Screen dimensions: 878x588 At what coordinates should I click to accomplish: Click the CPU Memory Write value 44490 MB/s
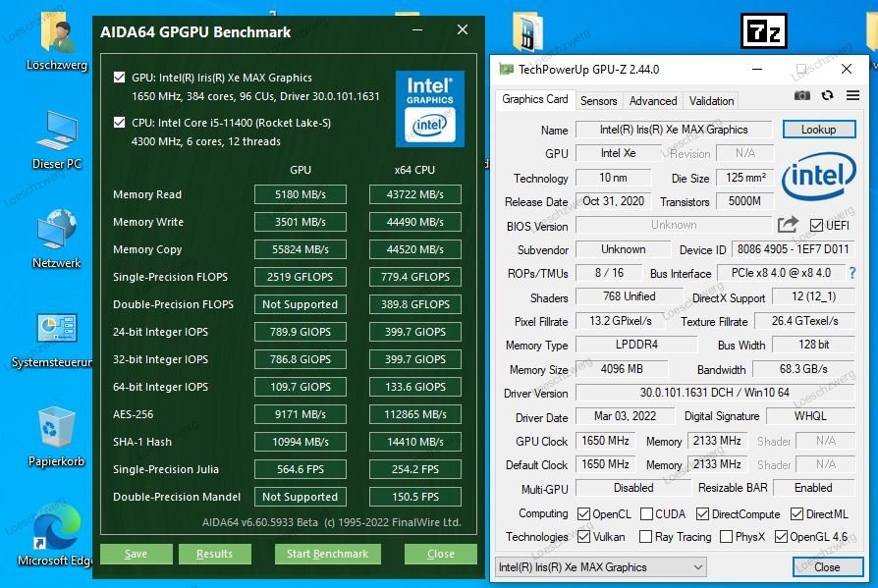414,222
